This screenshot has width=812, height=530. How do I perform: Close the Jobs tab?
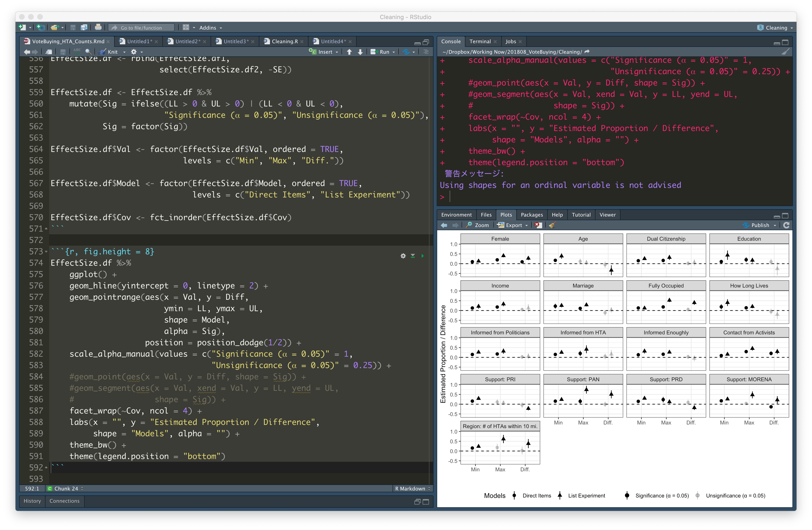tap(520, 42)
